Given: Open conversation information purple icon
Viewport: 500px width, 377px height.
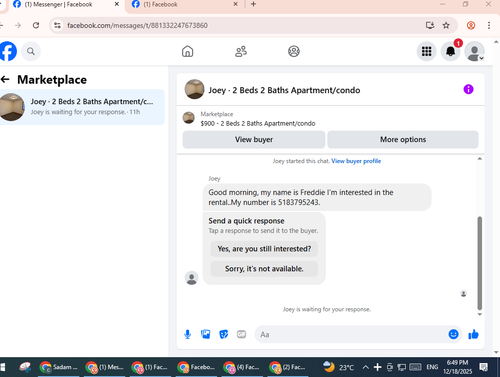Looking at the screenshot, I should 468,89.
